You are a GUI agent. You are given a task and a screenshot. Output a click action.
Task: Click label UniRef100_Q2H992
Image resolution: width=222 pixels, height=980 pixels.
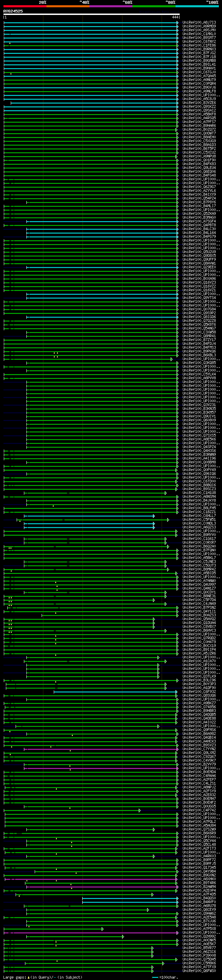pyautogui.click(x=199, y=936)
